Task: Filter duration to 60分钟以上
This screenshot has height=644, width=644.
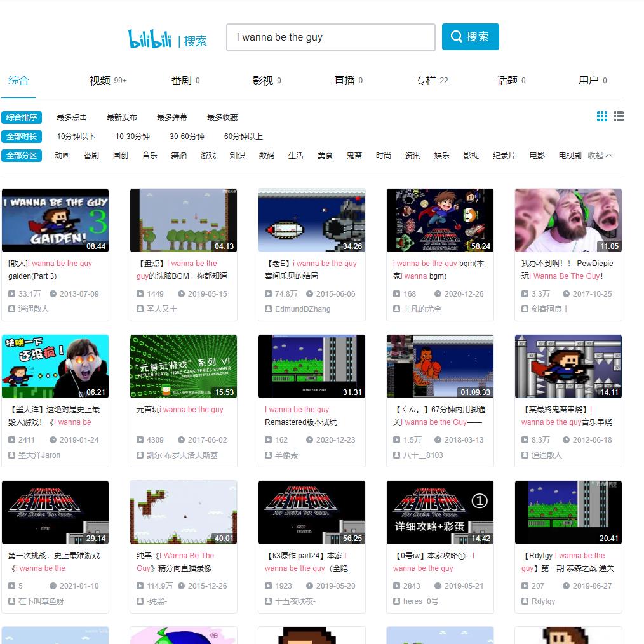Action: 243,137
